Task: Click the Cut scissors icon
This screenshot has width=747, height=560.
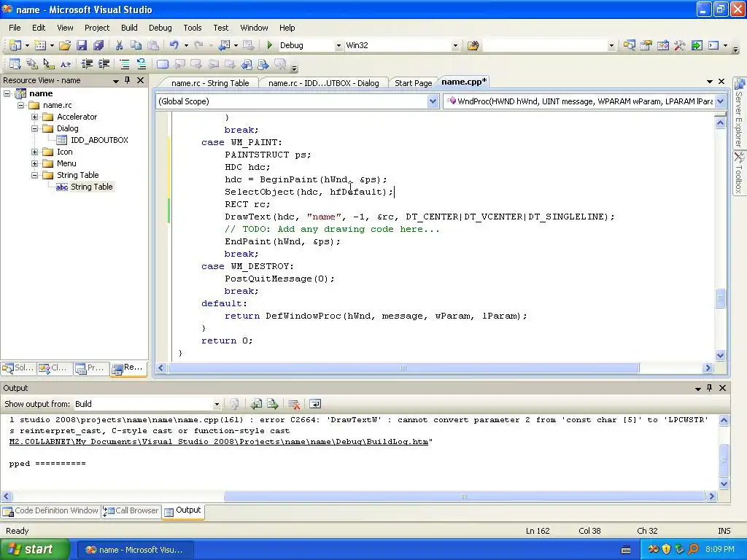Action: (x=119, y=45)
